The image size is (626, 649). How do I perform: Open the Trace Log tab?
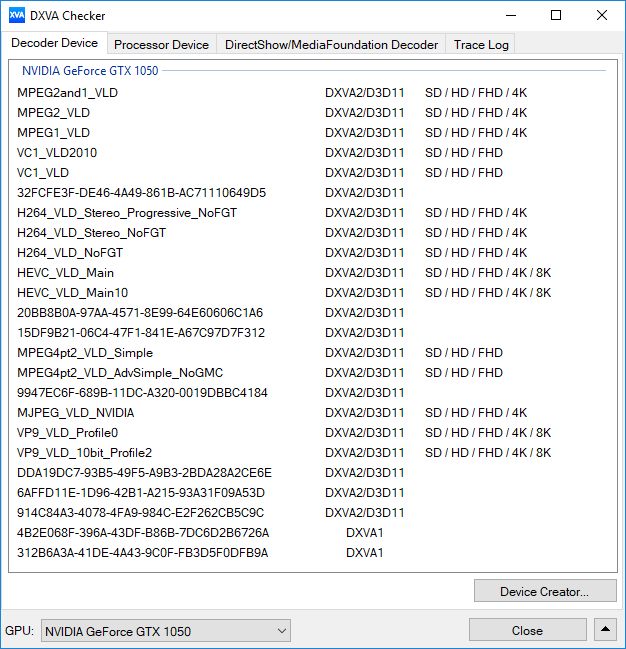pos(481,45)
